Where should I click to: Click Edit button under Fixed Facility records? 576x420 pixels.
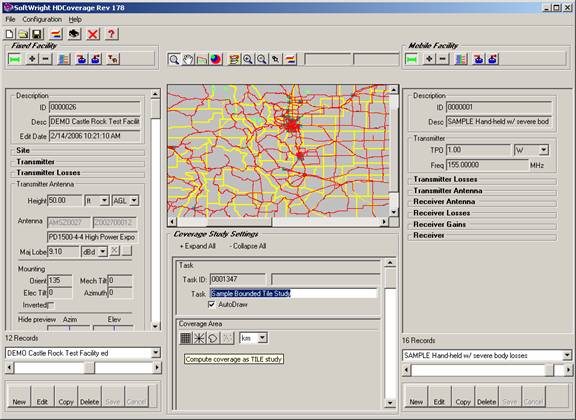point(42,396)
